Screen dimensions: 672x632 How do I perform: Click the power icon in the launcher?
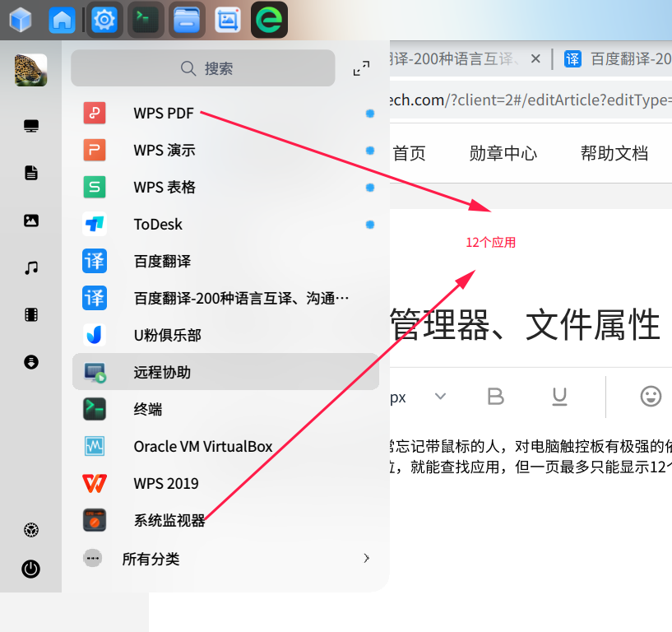[30, 569]
